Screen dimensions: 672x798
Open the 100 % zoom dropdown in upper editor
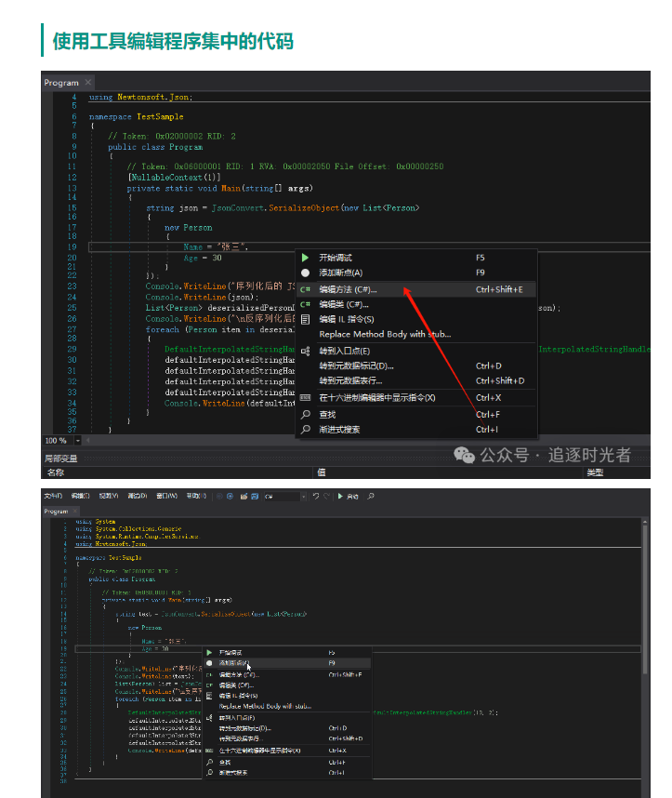coord(78,441)
